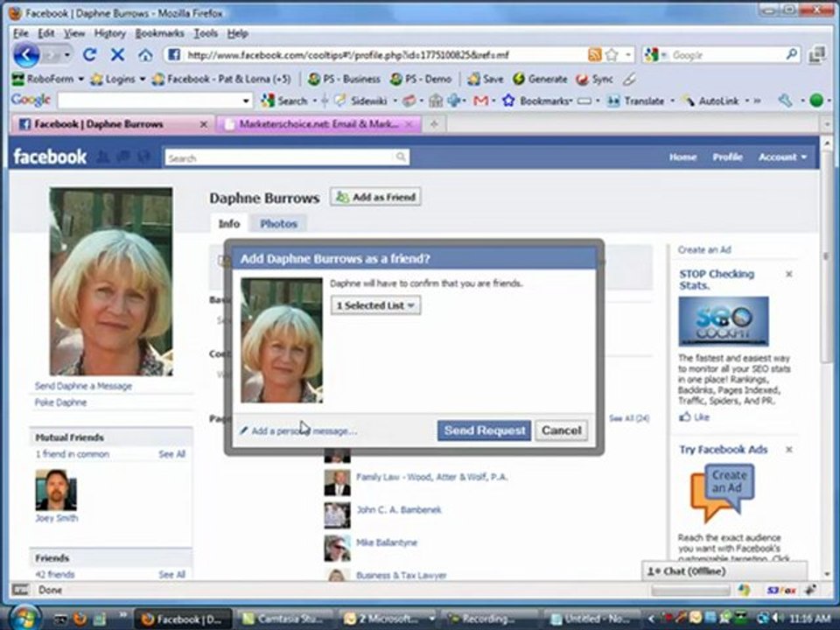Click RoboForm Generate password button
The width and height of the screenshot is (840, 630).
tap(540, 80)
